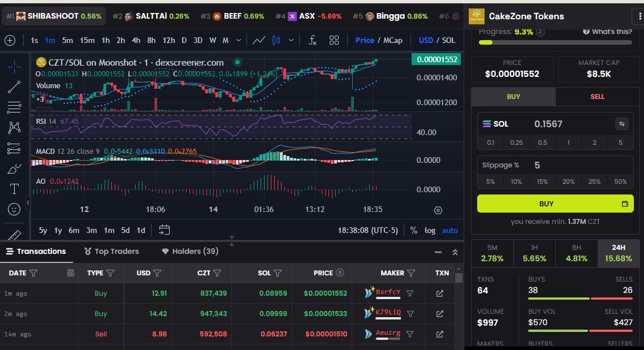This screenshot has width=644, height=350.
Task: Open the Fibonacci retracement tool
Action: tap(14, 107)
